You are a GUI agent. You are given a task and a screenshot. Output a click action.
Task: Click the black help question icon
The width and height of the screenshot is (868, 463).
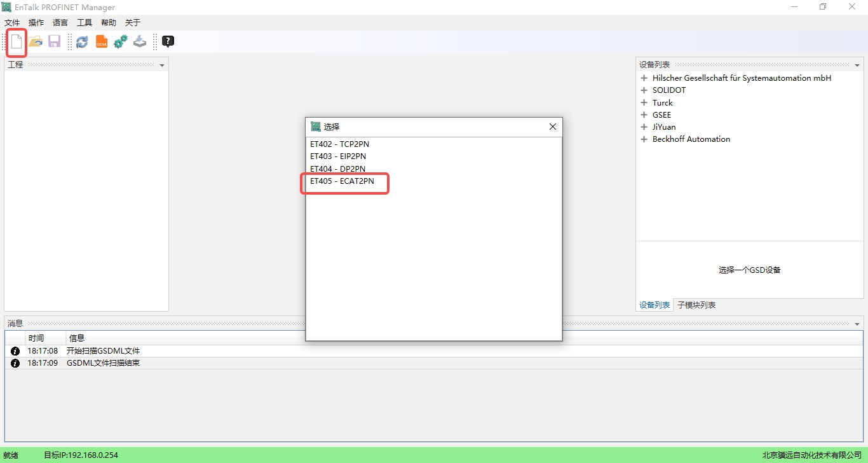pos(168,42)
